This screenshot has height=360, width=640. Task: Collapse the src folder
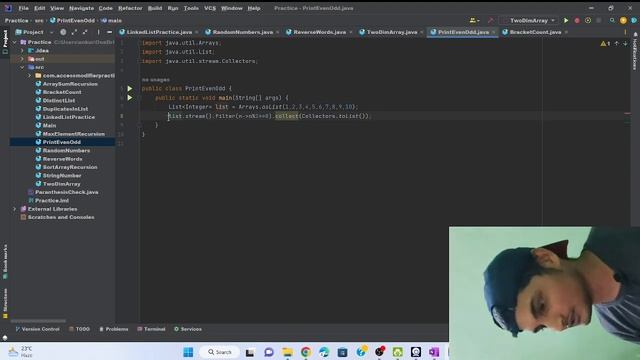(x=22, y=67)
